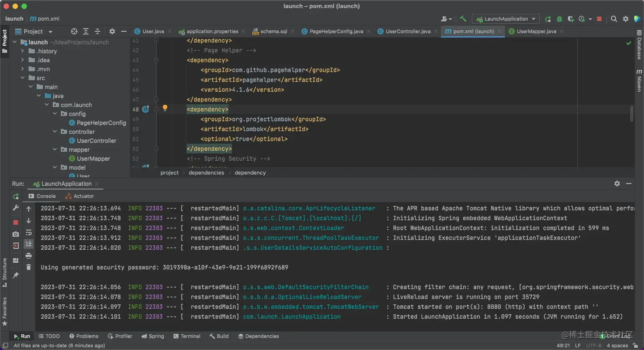Screen dimensions: 644x350
Task: Collapse the src folder
Action: coord(22,78)
